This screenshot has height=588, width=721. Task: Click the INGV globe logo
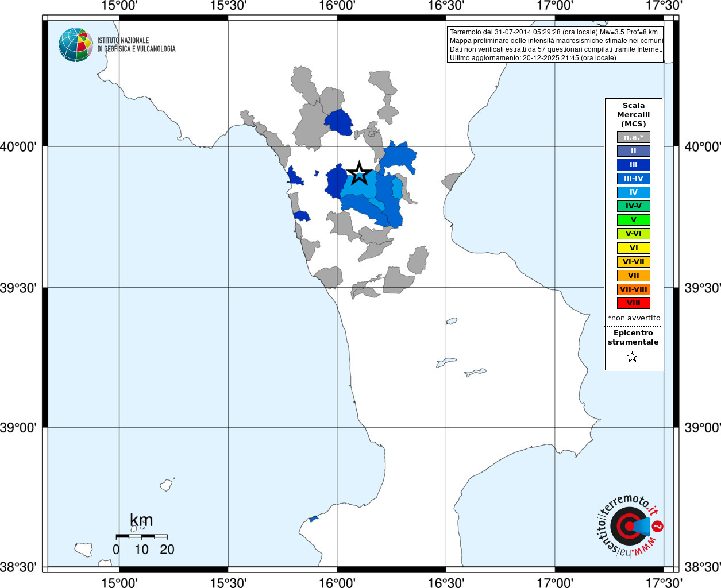click(x=75, y=45)
